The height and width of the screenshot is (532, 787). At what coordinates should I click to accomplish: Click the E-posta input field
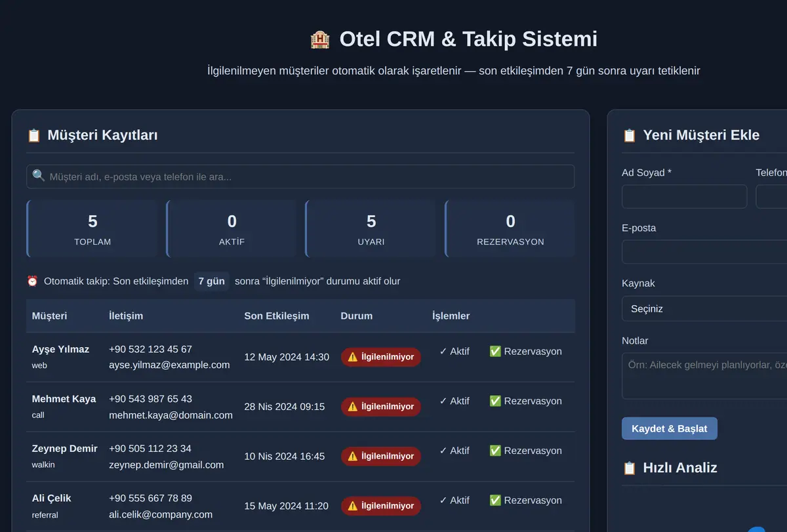(704, 252)
